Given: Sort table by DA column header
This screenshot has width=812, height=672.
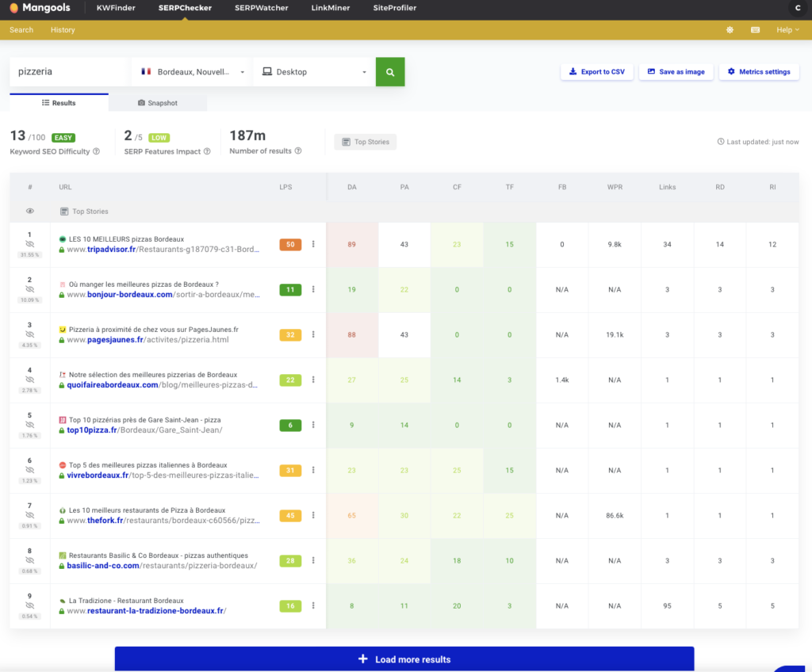Looking at the screenshot, I should pos(352,187).
